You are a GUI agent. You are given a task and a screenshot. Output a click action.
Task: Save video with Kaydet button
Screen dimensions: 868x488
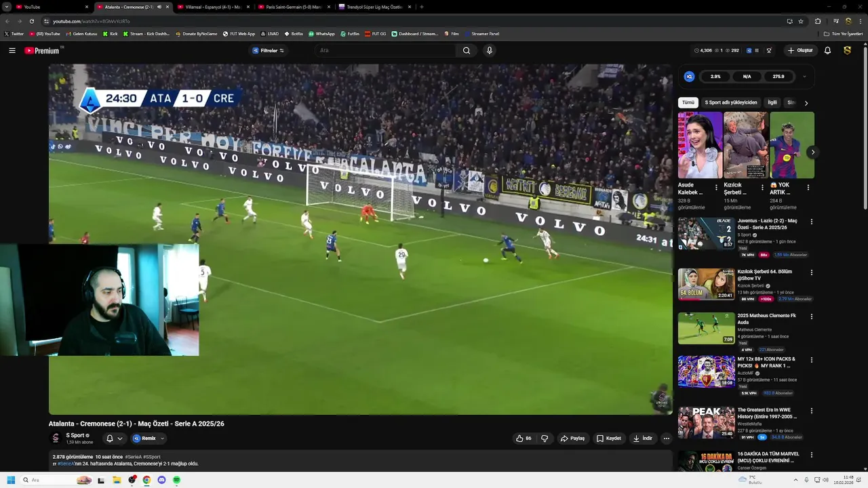[x=609, y=439]
